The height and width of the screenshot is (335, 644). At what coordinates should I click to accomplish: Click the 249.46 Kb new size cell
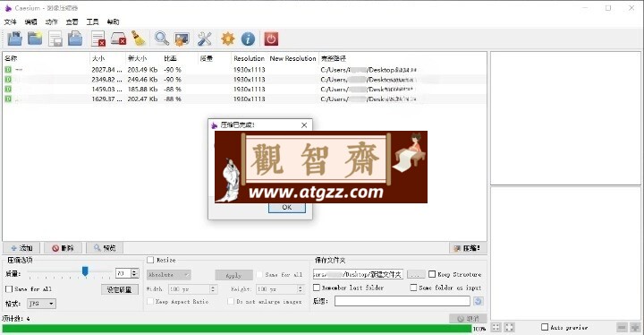click(x=142, y=80)
